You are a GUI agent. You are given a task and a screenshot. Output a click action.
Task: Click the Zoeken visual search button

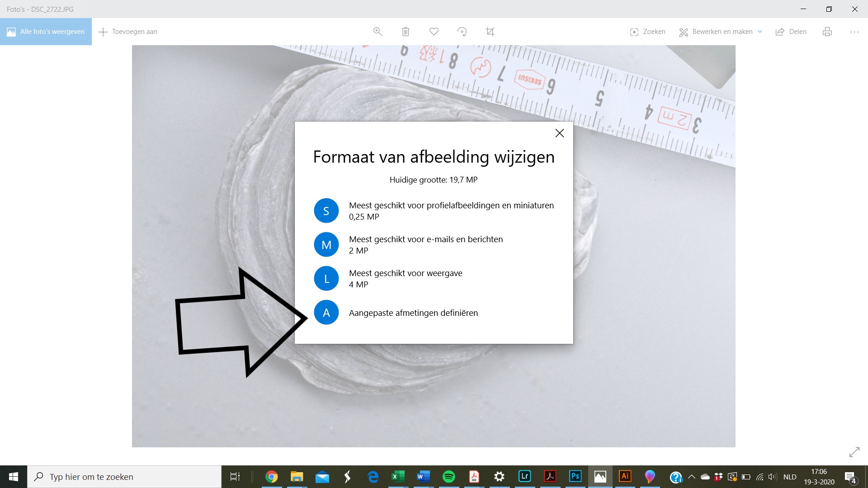tap(647, 32)
